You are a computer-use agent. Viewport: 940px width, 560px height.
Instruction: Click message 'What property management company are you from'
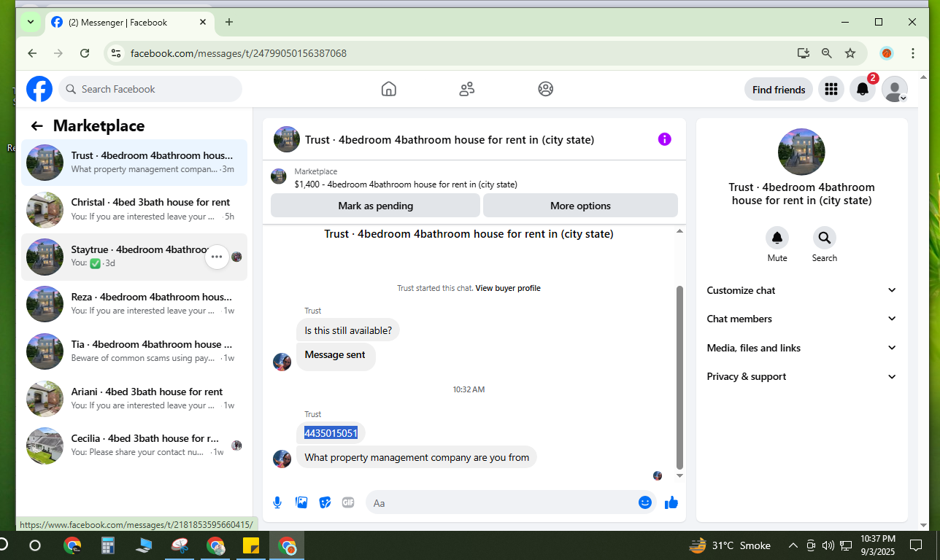click(417, 458)
